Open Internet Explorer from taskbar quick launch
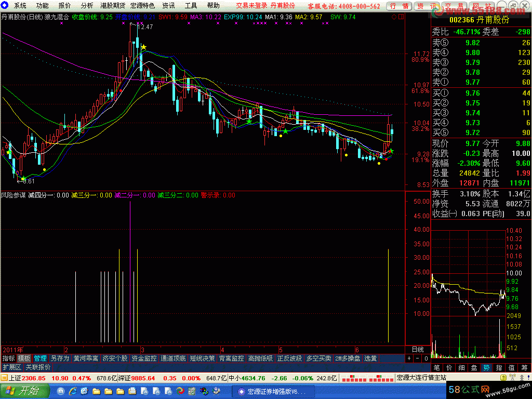 click(x=72, y=390)
